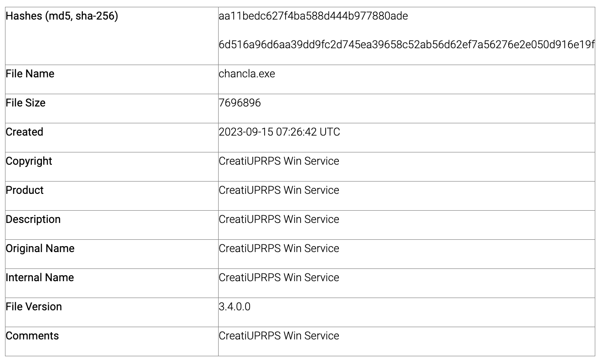This screenshot has width=603, height=364.
Task: Click the Product row value CreatiUPRPS Win Service
Action: coord(279,190)
